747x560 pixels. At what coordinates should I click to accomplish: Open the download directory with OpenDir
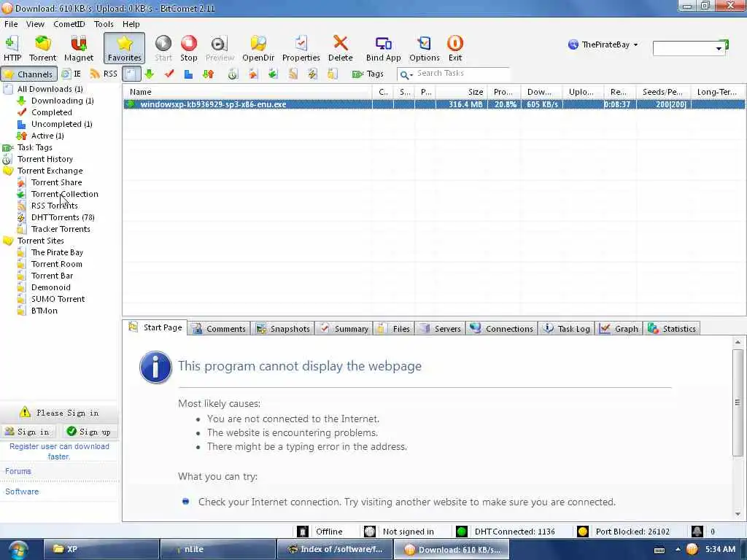click(x=258, y=48)
